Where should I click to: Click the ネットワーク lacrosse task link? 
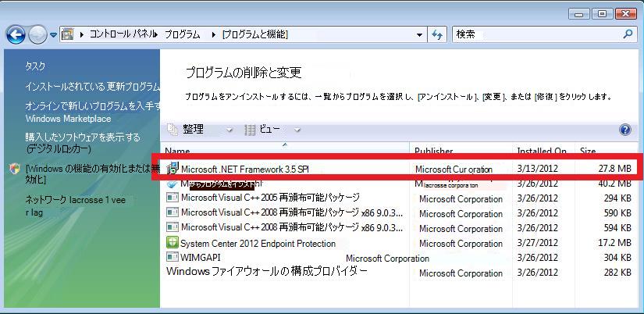[x=75, y=206]
